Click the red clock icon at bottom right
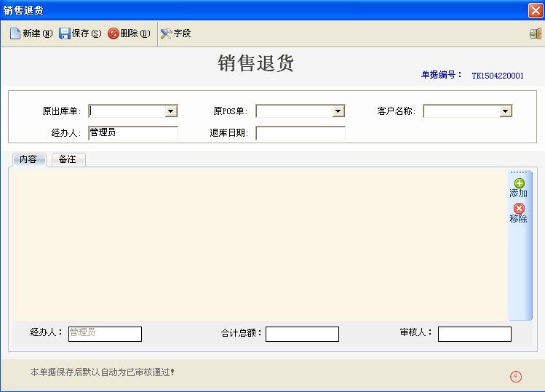The image size is (545, 392). 516,376
